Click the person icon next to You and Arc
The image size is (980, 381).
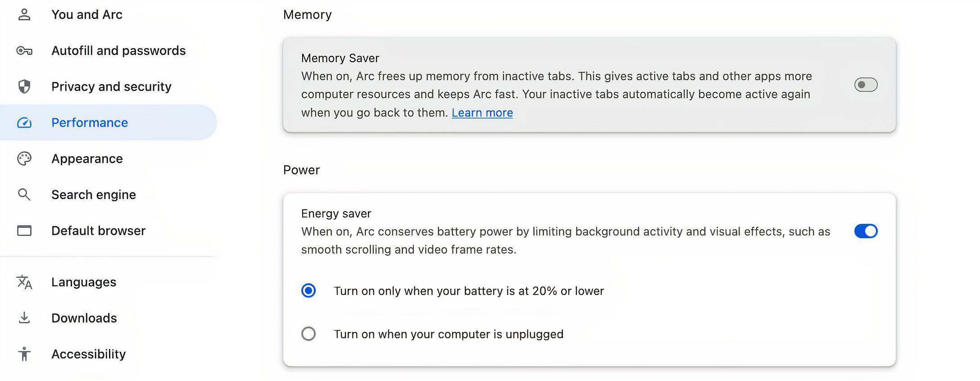click(24, 14)
